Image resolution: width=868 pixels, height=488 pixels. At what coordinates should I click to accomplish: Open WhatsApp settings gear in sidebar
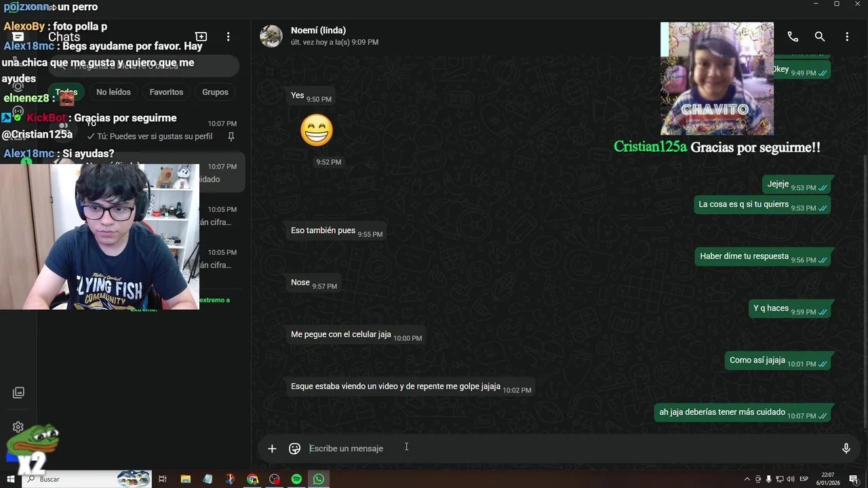tap(18, 427)
